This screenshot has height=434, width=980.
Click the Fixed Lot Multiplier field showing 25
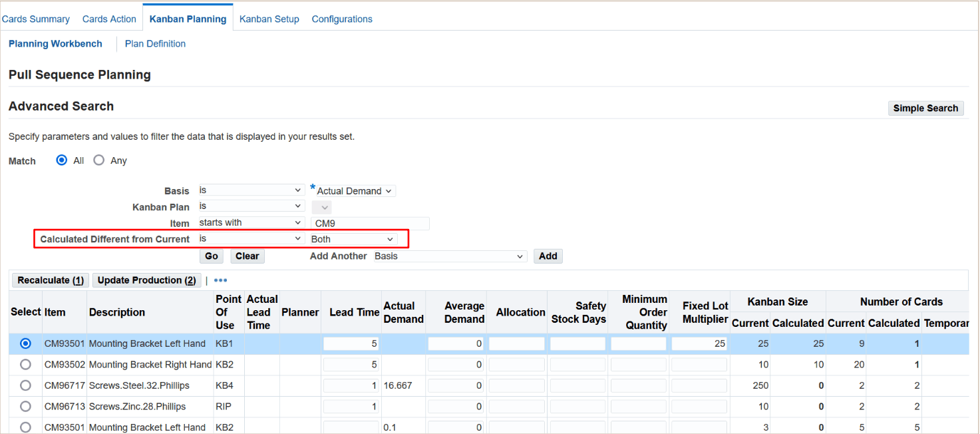[x=699, y=343]
